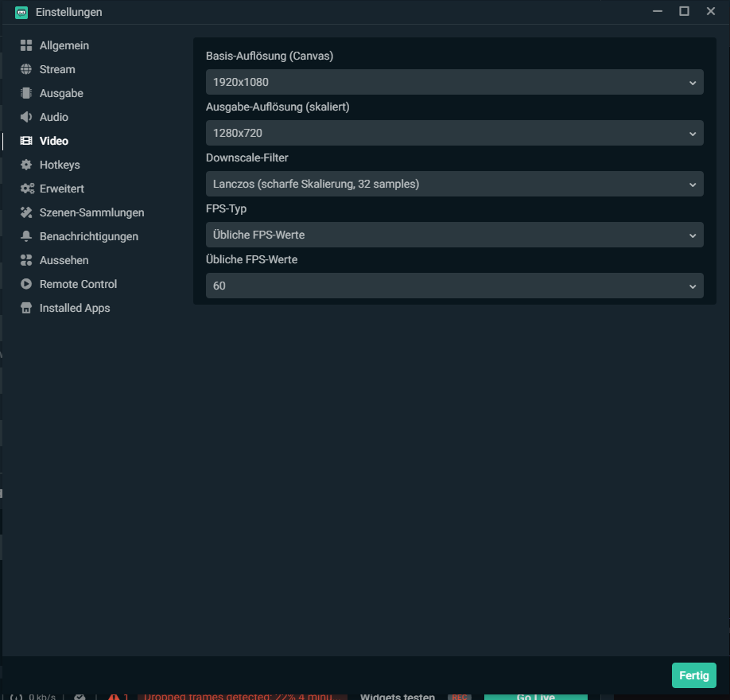Click the Allgemein grid icon in sidebar
730x700 pixels.
point(26,45)
